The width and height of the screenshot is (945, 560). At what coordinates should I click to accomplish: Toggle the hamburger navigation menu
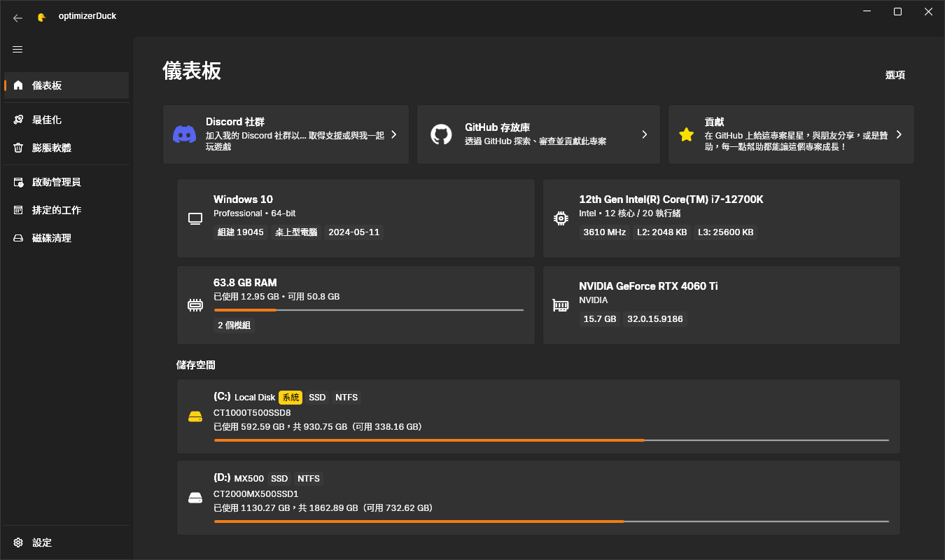click(17, 49)
